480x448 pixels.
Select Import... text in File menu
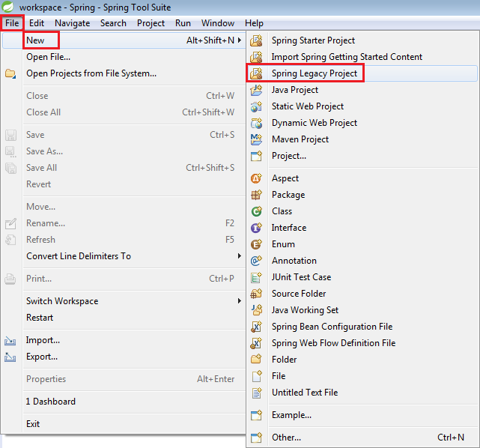pos(43,340)
